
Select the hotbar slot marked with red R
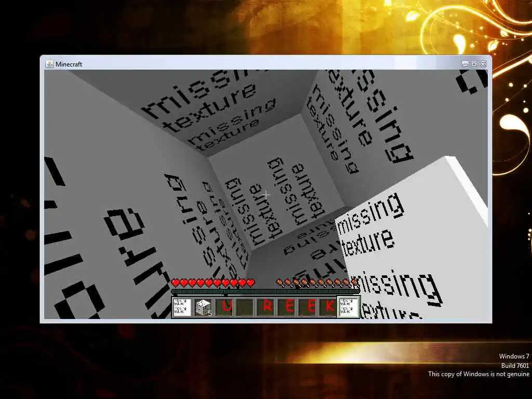tap(265, 308)
